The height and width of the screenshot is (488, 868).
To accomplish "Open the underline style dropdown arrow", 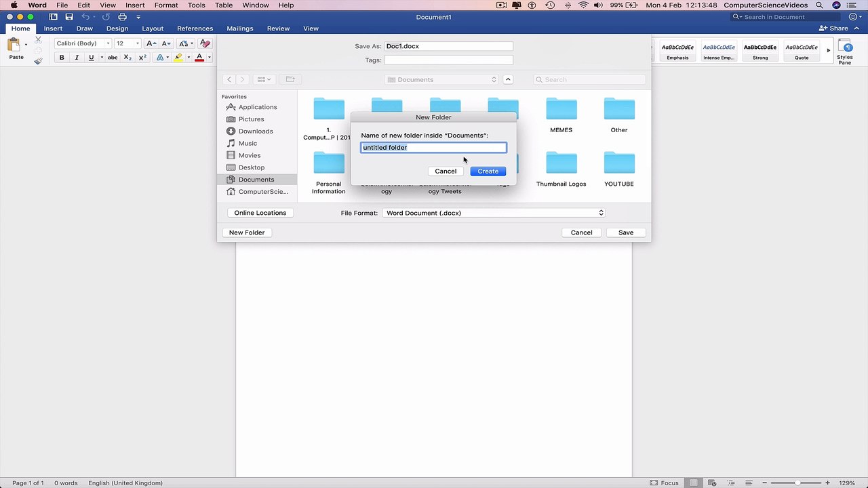I will tap(102, 58).
